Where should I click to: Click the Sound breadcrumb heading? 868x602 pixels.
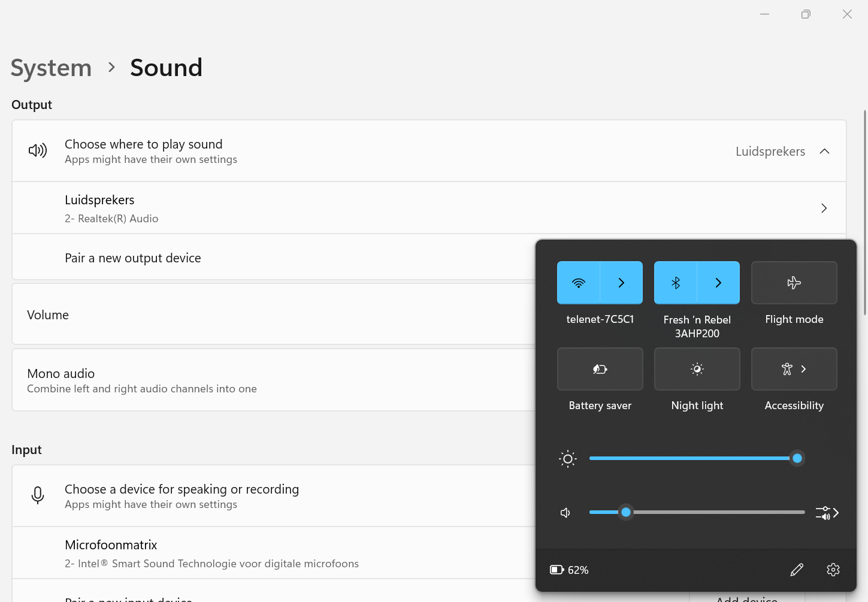(x=166, y=68)
